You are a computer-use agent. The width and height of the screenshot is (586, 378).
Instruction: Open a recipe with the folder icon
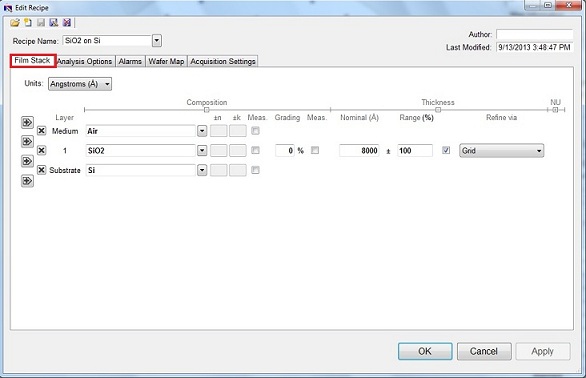(x=15, y=23)
